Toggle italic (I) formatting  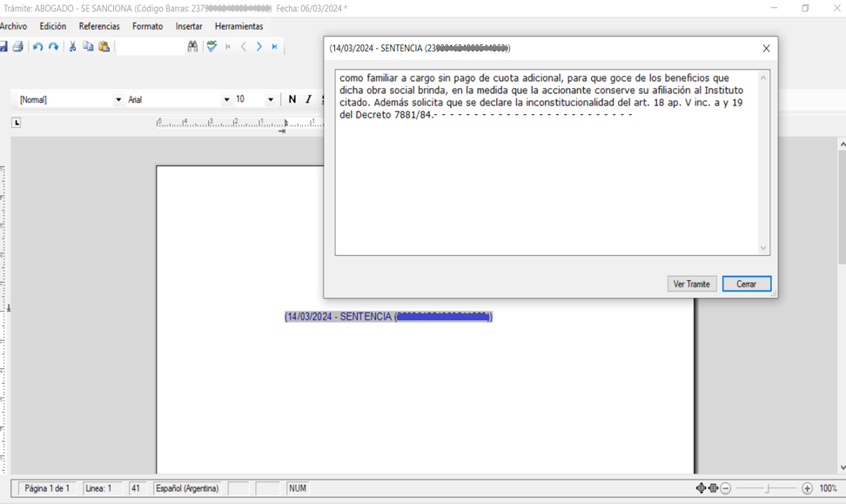coord(308,99)
